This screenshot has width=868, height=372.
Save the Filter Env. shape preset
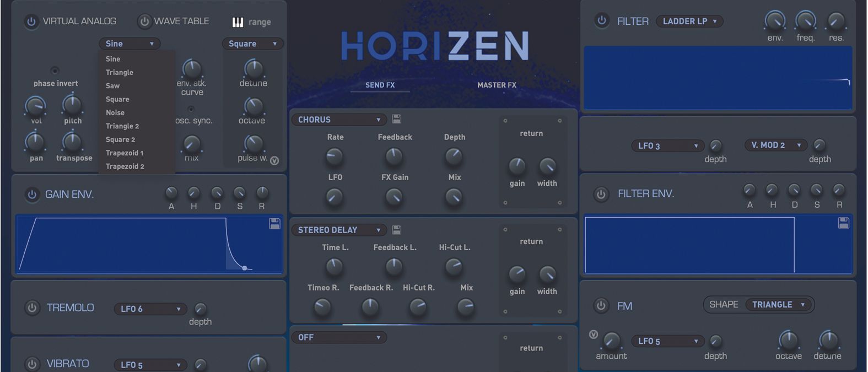pos(843,223)
